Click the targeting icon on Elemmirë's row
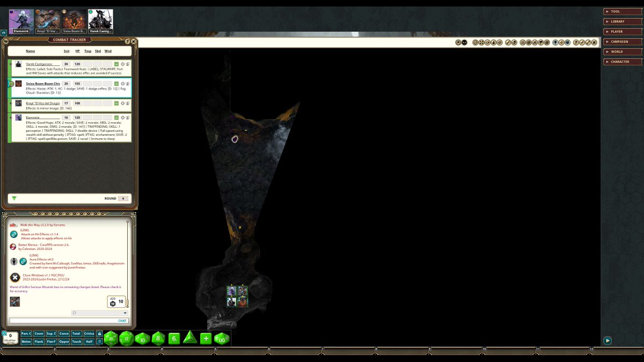Screen dimensions: 644x362 [123, 117]
